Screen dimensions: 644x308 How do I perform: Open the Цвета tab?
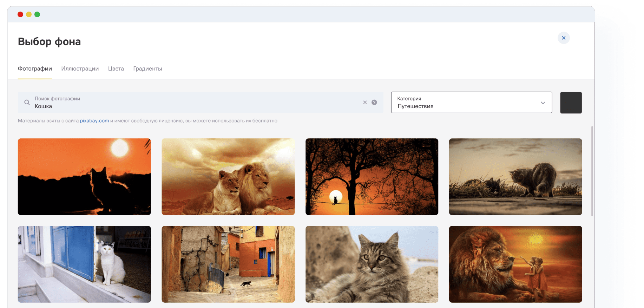click(116, 69)
